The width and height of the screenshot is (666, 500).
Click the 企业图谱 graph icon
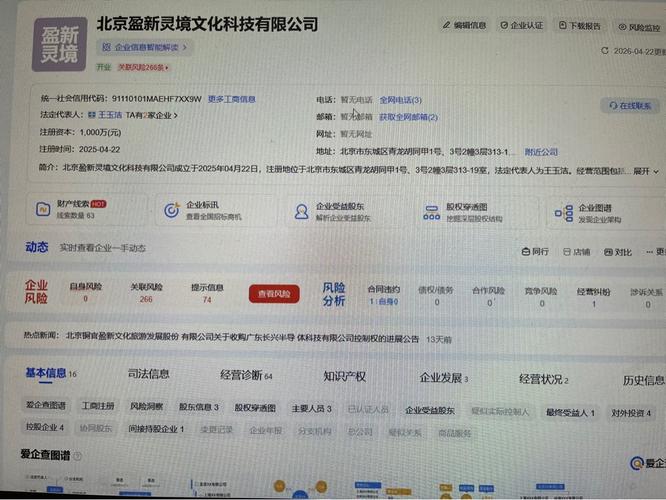[x=564, y=213]
